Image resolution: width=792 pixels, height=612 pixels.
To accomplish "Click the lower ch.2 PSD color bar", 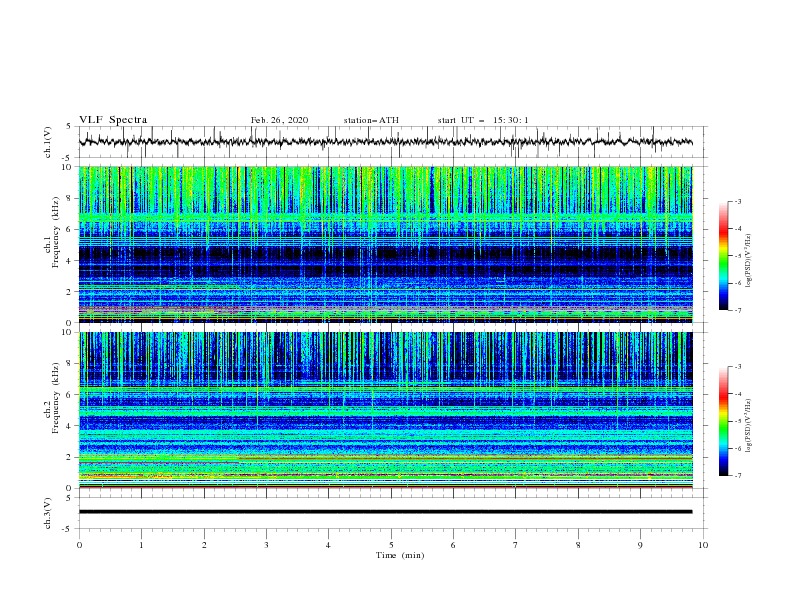I will (723, 421).
